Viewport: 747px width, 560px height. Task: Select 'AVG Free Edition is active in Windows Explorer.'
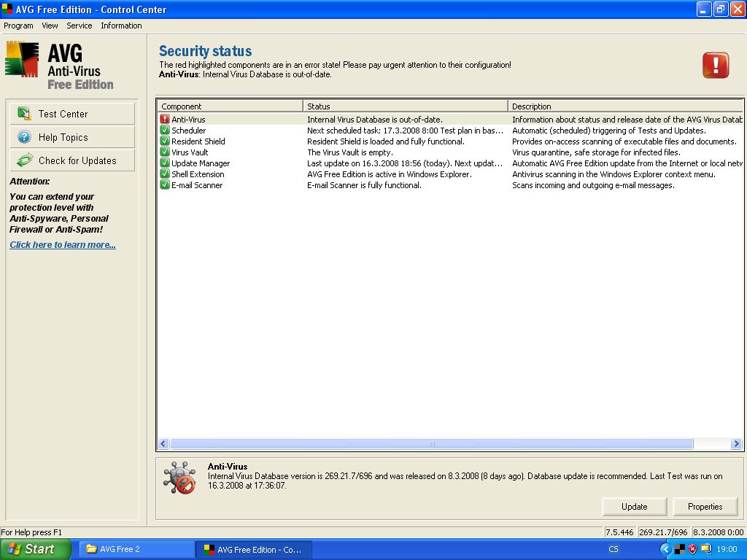[390, 174]
